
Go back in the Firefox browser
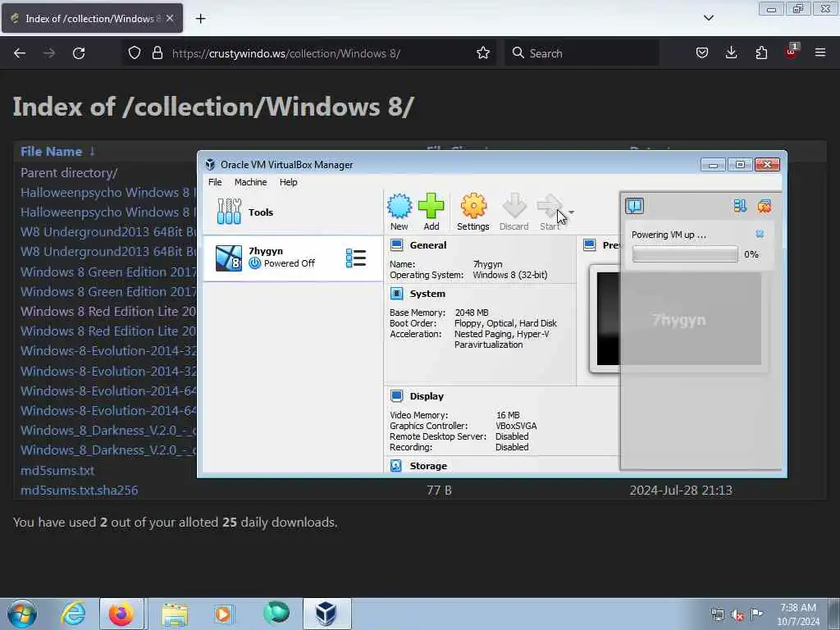click(x=20, y=53)
